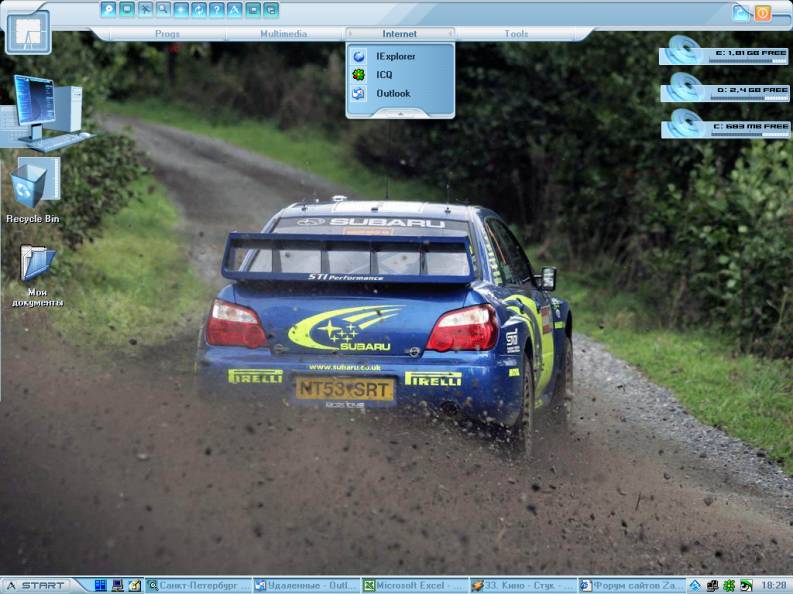Open the Tools menu tab
This screenshot has width=793, height=594.
516,34
